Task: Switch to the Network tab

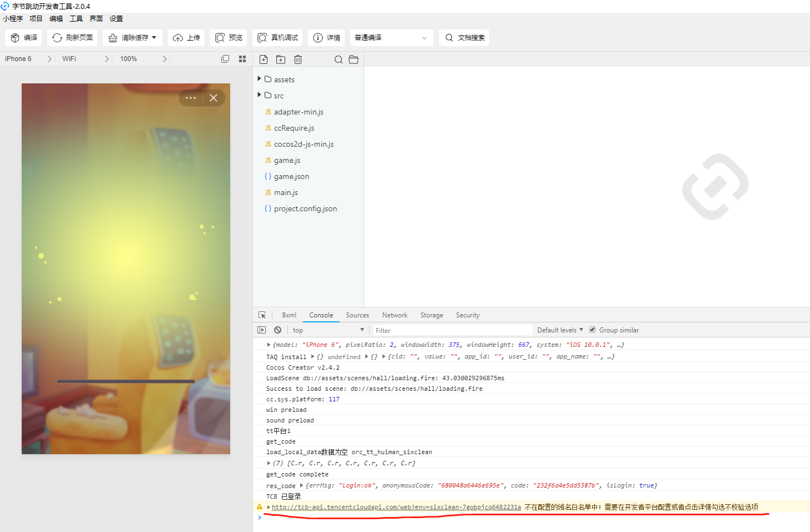Action: click(395, 315)
